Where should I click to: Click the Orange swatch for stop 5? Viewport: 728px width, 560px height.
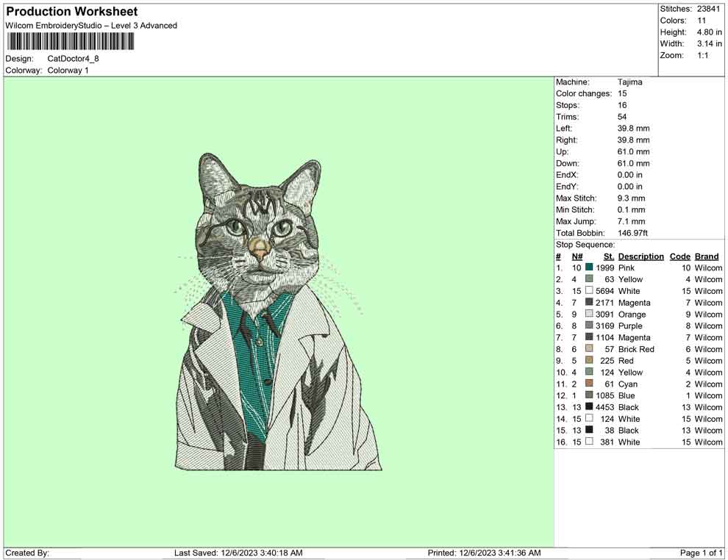(x=588, y=315)
